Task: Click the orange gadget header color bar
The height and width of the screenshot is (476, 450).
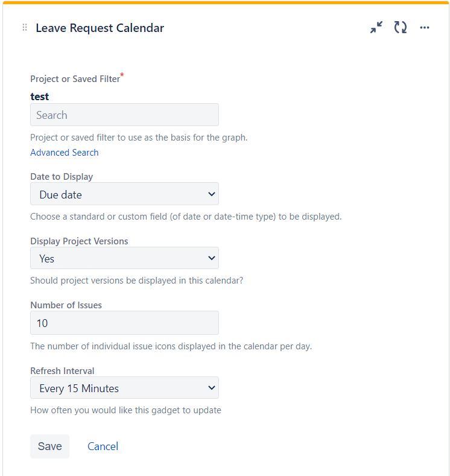Action: 226,2
